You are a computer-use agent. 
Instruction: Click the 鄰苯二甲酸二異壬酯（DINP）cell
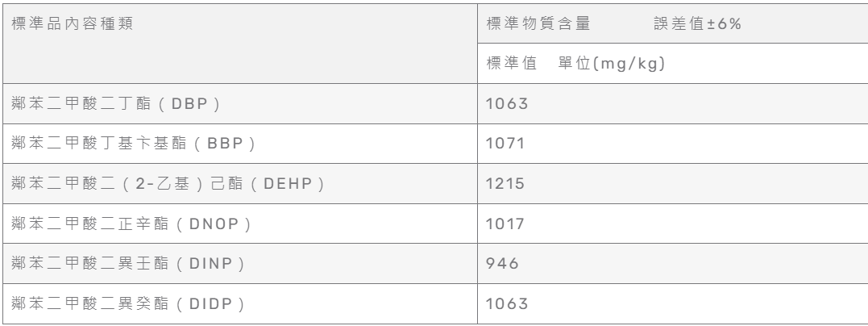point(240,263)
